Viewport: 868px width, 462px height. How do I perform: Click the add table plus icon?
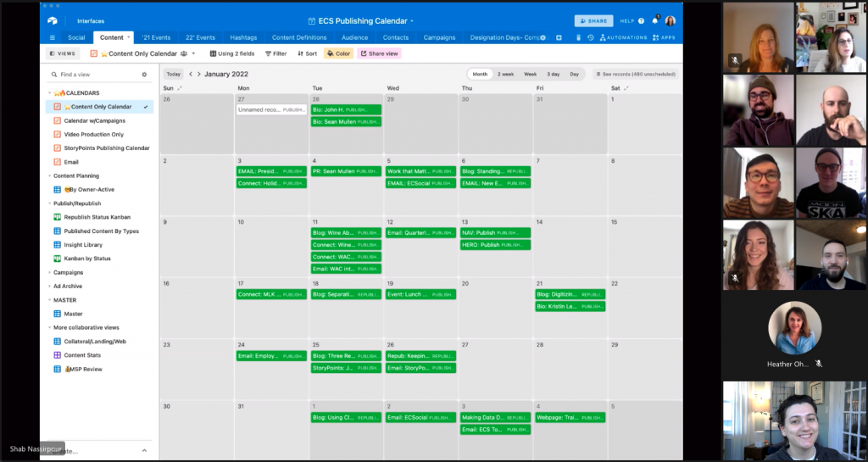(x=559, y=37)
